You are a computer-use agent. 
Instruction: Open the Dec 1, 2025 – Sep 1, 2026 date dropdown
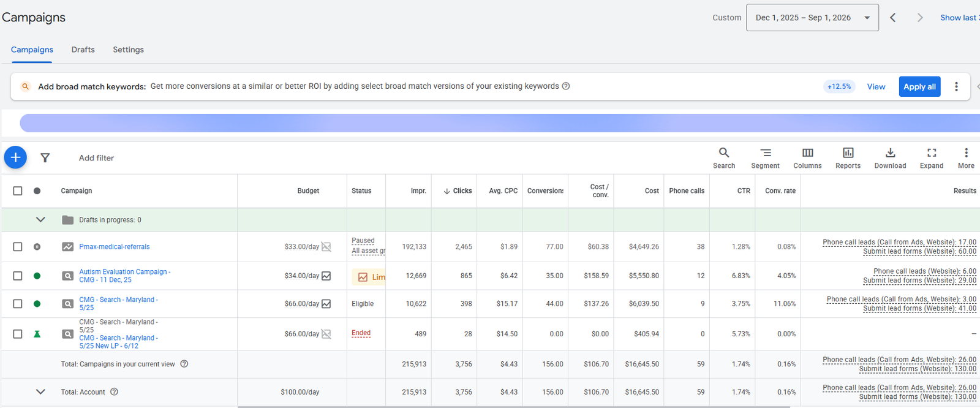point(812,18)
